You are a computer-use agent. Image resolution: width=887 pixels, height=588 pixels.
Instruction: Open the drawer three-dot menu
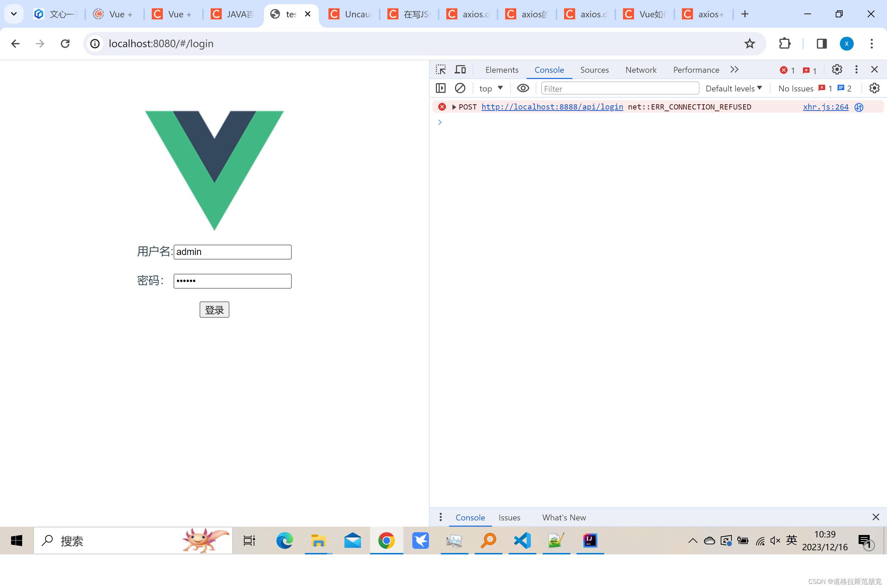440,517
